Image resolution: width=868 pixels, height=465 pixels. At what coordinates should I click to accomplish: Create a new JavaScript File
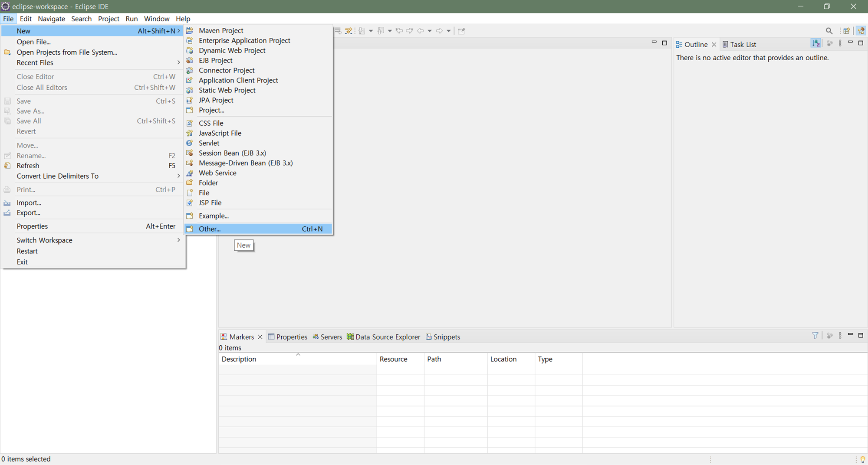pos(258,133)
